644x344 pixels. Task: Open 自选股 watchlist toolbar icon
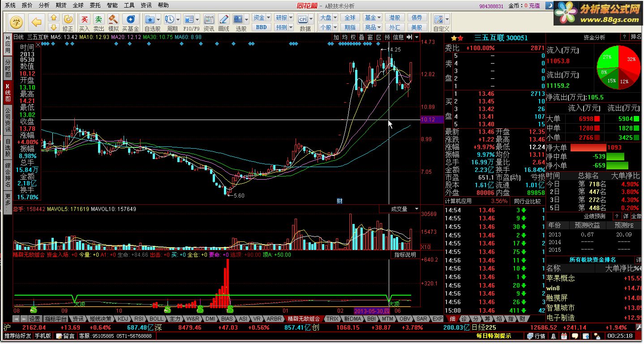[150, 19]
